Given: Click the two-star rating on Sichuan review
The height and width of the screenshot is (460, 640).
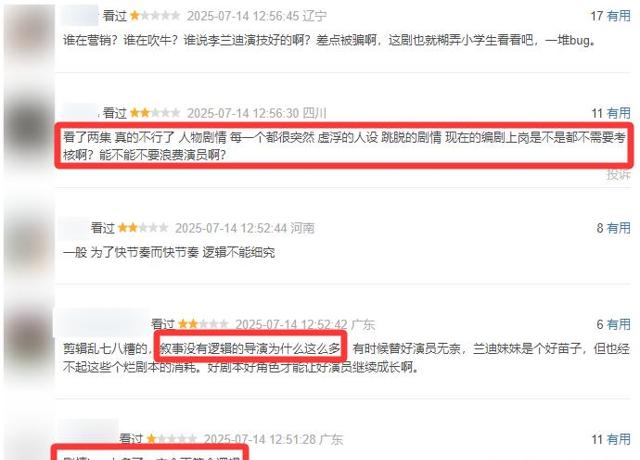Looking at the screenshot, I should (155, 113).
